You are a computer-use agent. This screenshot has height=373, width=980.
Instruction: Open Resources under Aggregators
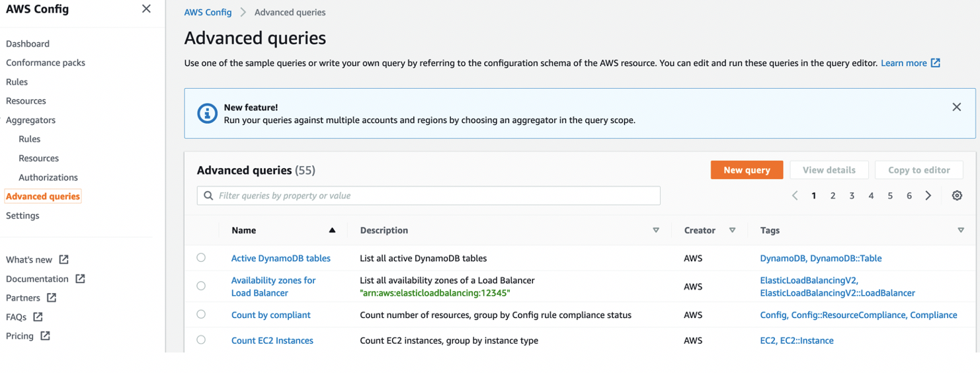[39, 158]
